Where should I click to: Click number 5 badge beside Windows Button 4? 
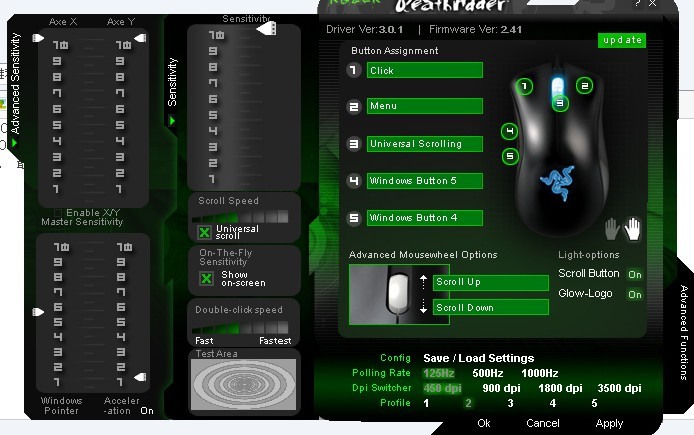(354, 218)
